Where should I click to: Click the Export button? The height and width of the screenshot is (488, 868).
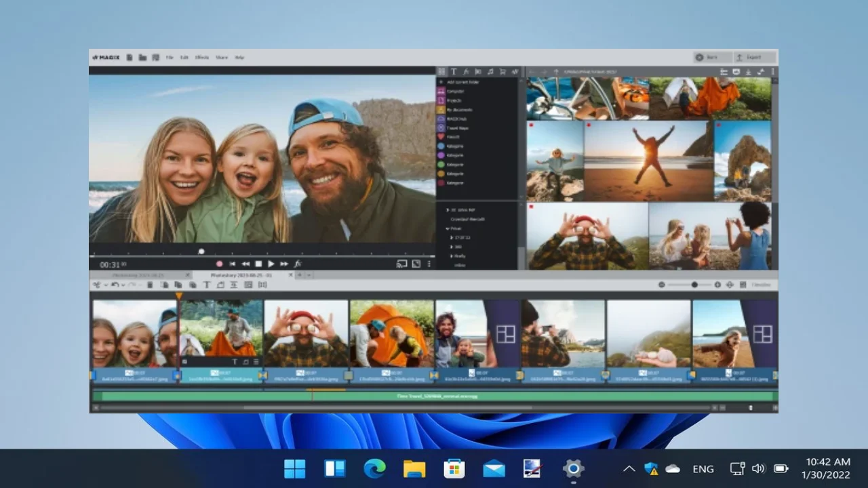753,58
